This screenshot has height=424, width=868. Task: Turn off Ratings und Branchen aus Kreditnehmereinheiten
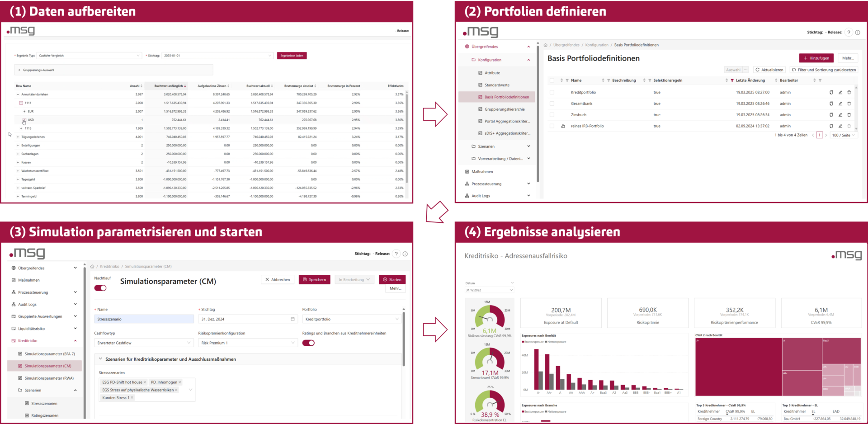(x=309, y=343)
